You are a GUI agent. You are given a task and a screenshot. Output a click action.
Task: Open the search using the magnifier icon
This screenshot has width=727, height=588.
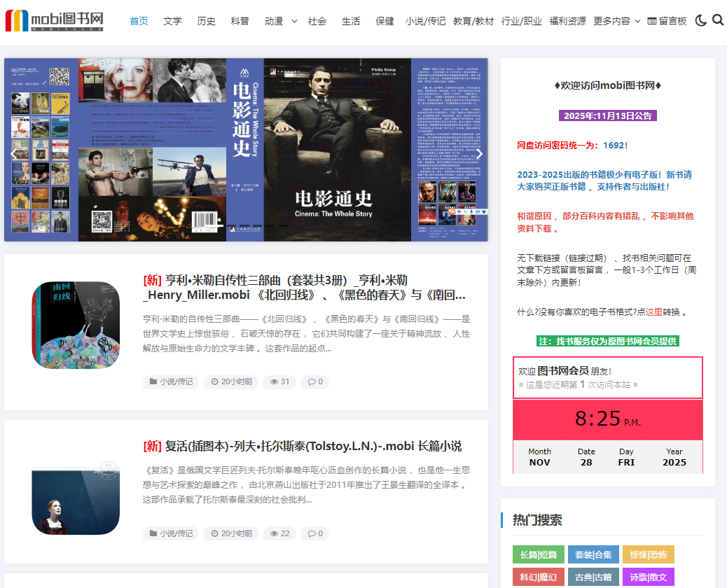717,20
